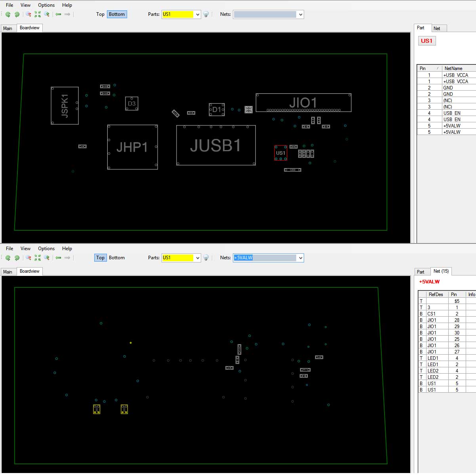
Task: Select the JUSB1 component on the board
Action: 216,145
